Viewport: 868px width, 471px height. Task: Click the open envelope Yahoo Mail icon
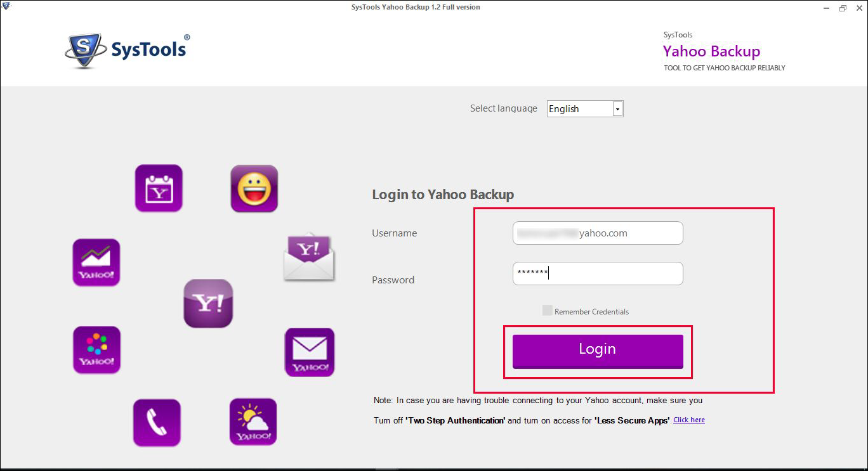[309, 257]
